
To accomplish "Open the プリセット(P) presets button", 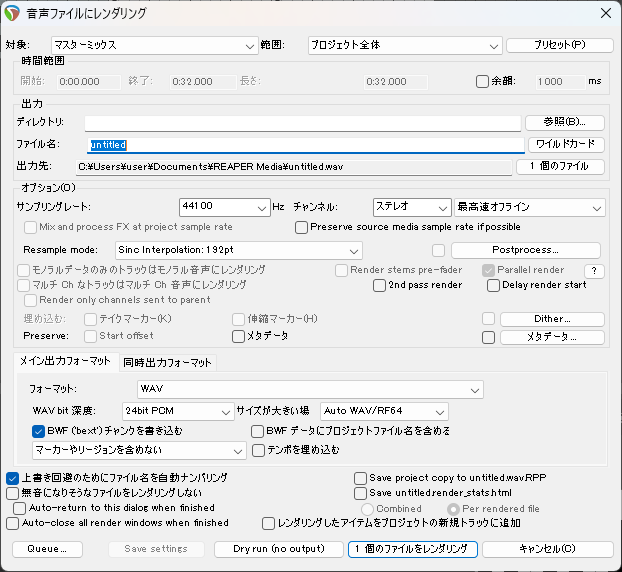I will pyautogui.click(x=559, y=45).
